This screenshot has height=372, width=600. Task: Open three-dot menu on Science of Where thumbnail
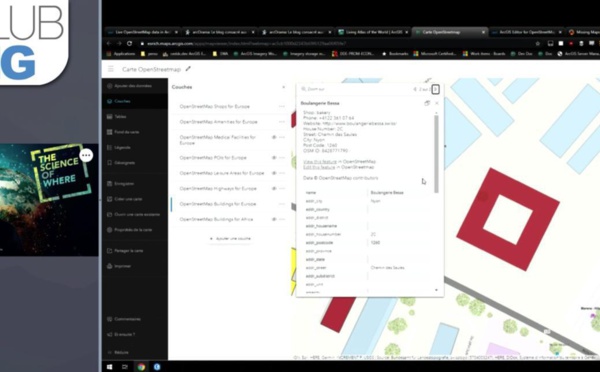86,155
